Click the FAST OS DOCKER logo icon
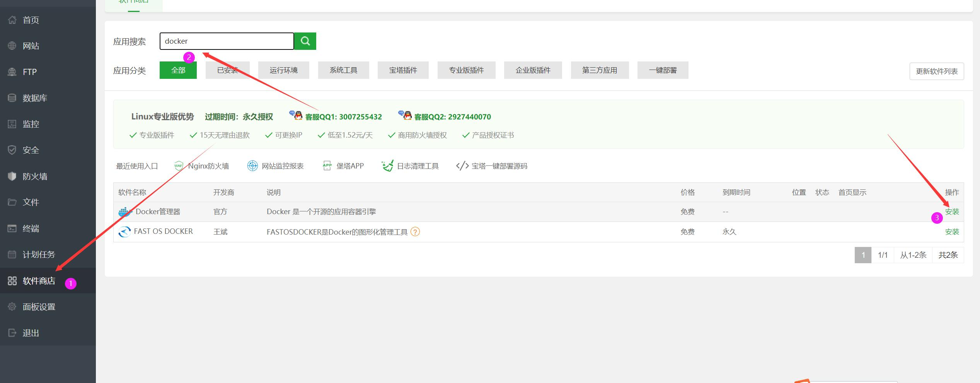This screenshot has height=383, width=980. click(124, 232)
